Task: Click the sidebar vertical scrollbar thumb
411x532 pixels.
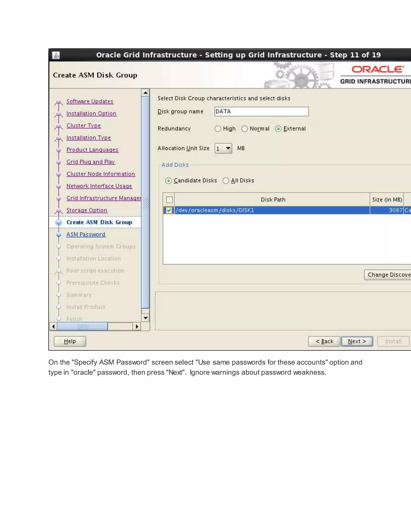Action: [x=145, y=202]
